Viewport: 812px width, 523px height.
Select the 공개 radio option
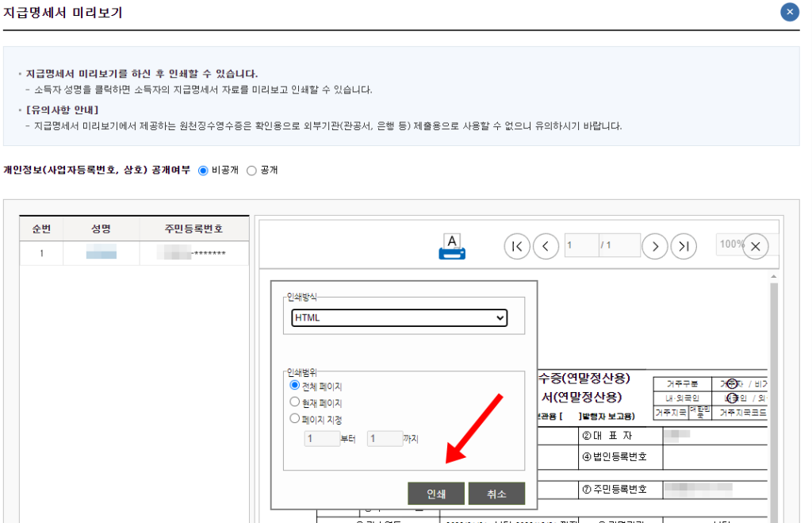coord(251,171)
